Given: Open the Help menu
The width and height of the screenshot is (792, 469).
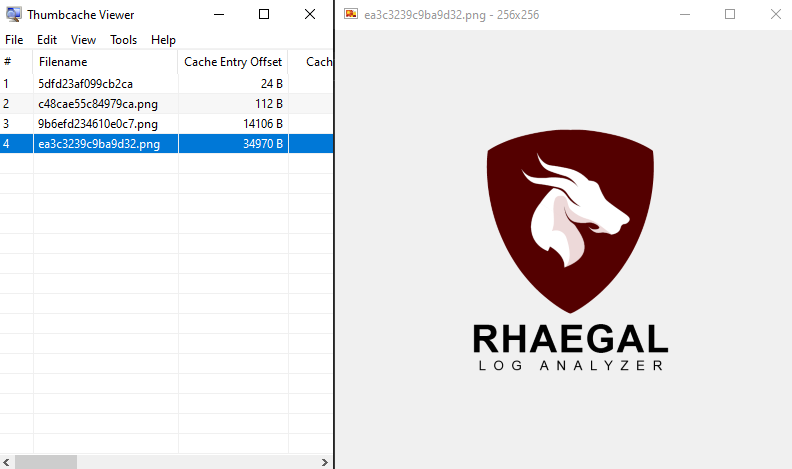Looking at the screenshot, I should (163, 40).
